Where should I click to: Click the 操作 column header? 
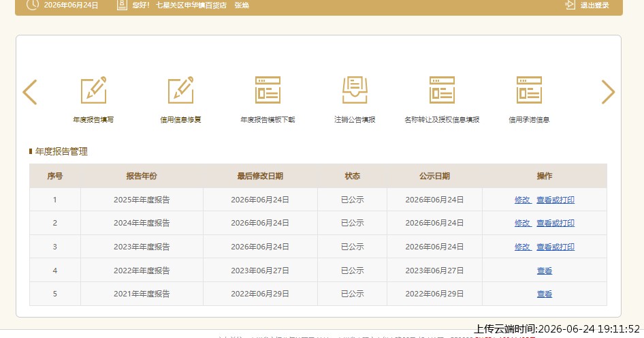tap(545, 176)
